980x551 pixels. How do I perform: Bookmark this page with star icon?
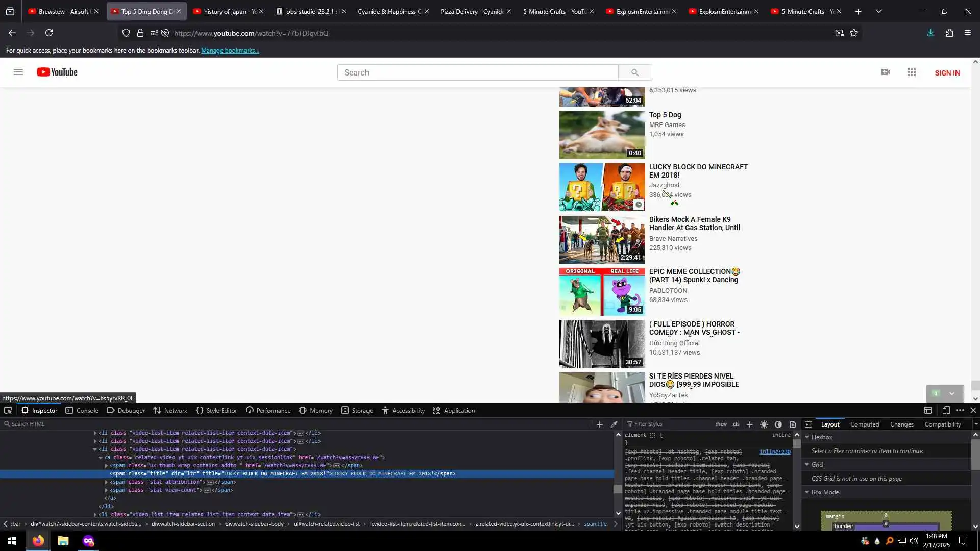(854, 33)
